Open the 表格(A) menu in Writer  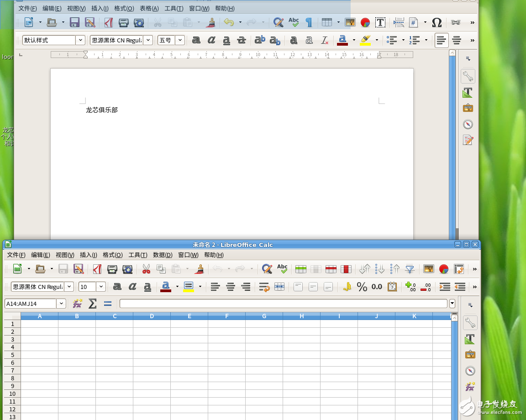pyautogui.click(x=149, y=8)
